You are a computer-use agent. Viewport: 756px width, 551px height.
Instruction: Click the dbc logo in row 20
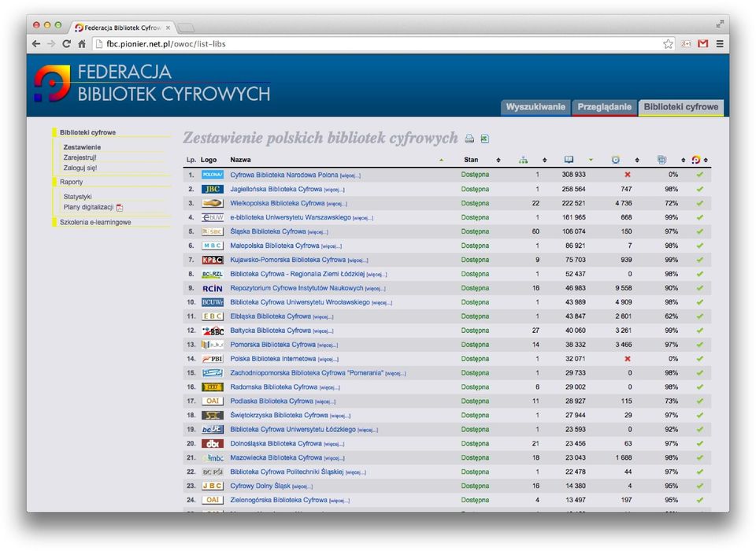tap(212, 443)
